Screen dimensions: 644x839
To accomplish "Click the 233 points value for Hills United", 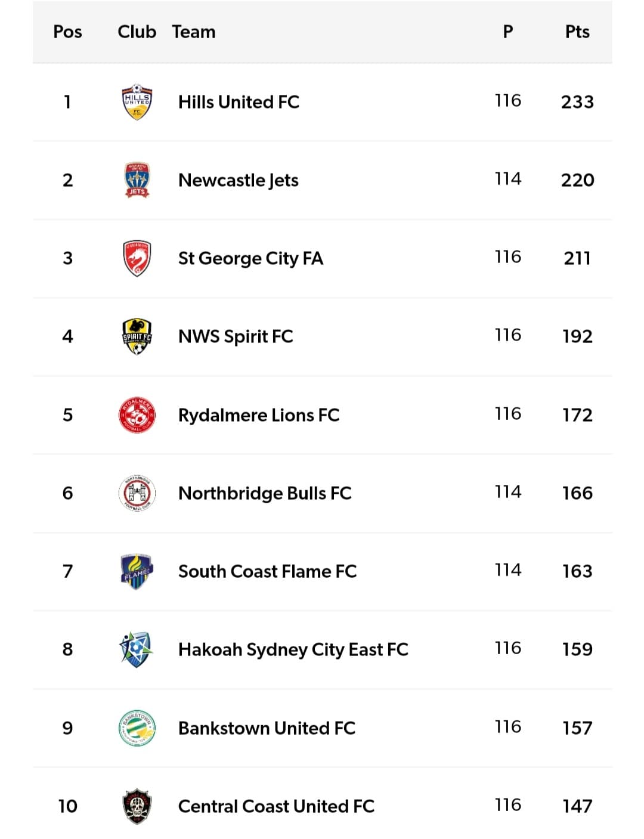I will (x=577, y=102).
